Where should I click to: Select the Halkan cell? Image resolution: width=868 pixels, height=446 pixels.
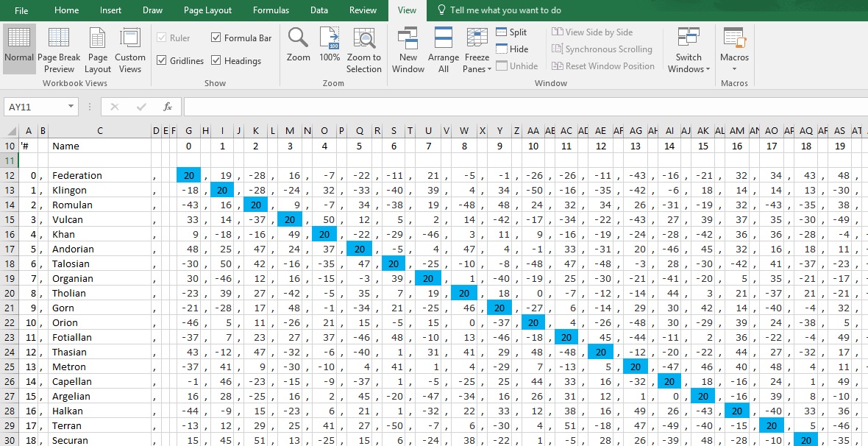[x=99, y=411]
